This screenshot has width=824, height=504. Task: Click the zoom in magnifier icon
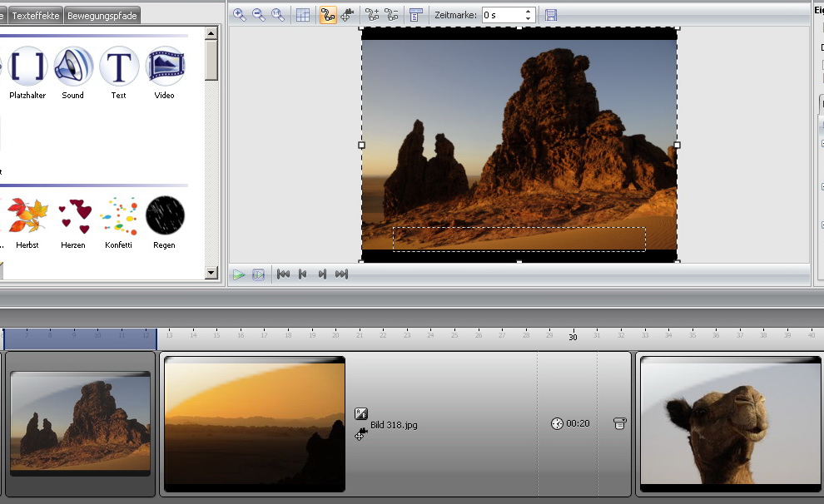click(240, 15)
